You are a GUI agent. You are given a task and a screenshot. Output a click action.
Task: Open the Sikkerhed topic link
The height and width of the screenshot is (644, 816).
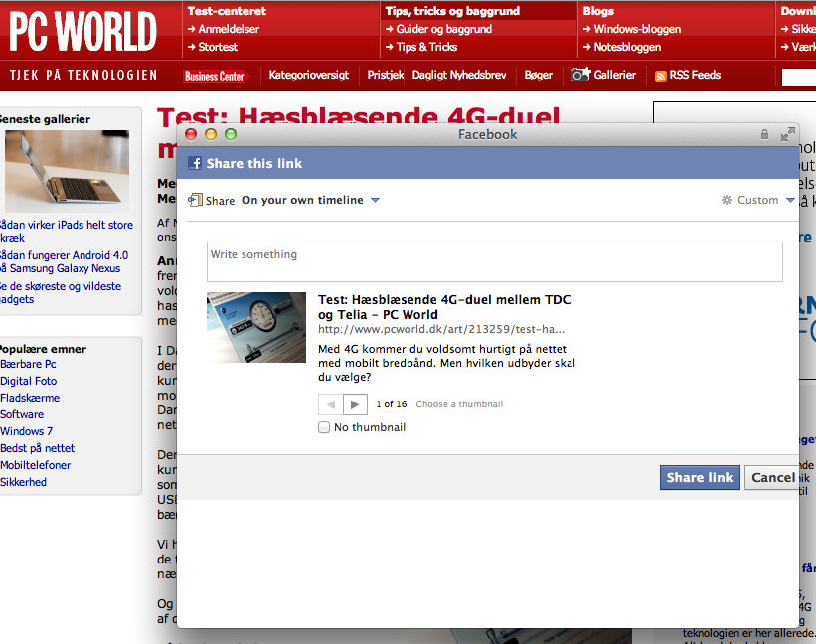(x=24, y=482)
